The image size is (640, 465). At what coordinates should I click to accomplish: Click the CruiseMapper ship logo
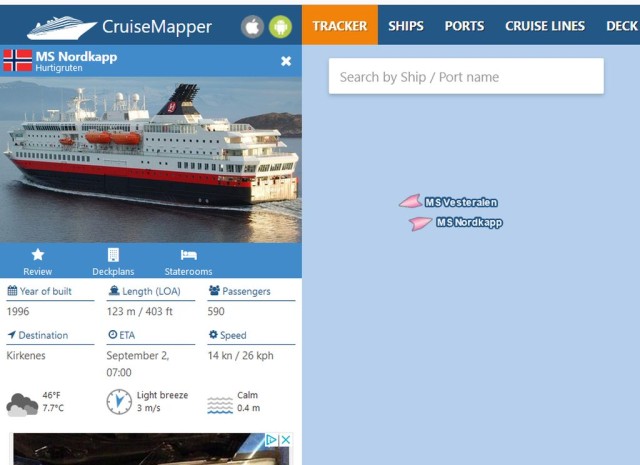point(62,28)
